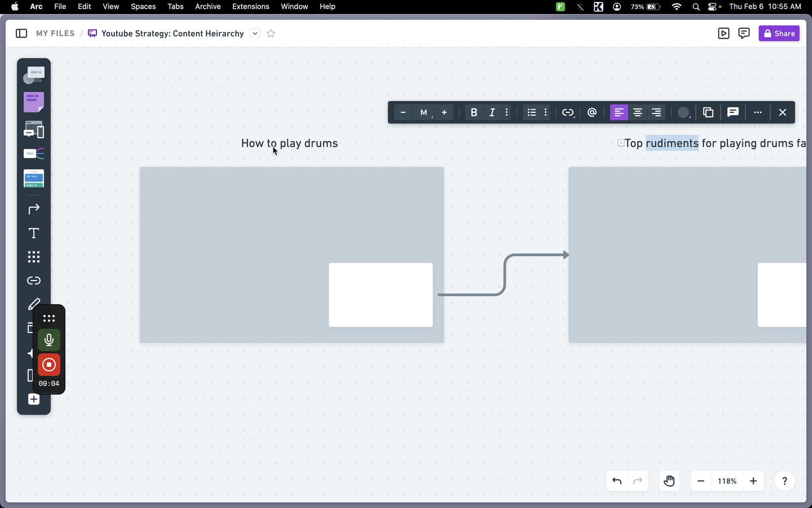Image resolution: width=812 pixels, height=508 pixels.
Task: Open the file title dropdown chevron
Action: pos(255,34)
